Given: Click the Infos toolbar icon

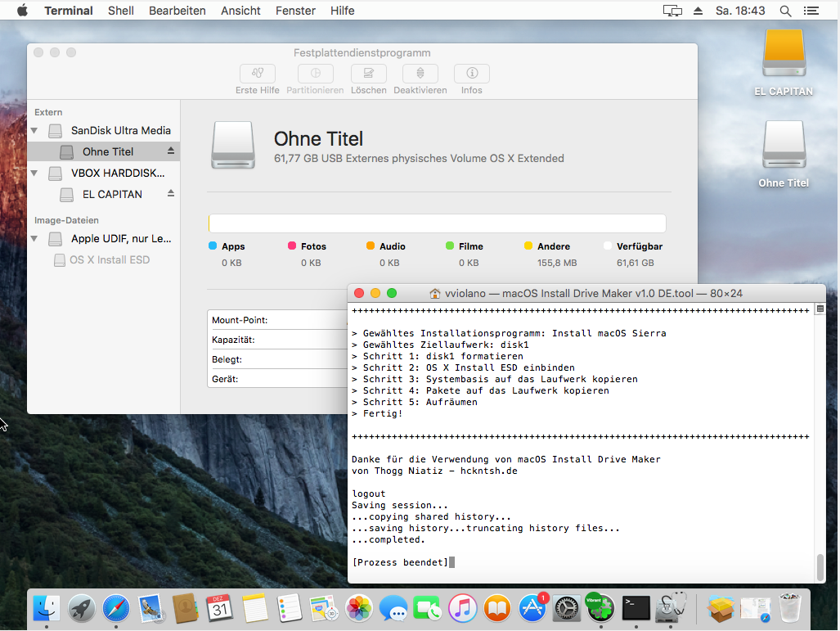Looking at the screenshot, I should pyautogui.click(x=471, y=74).
